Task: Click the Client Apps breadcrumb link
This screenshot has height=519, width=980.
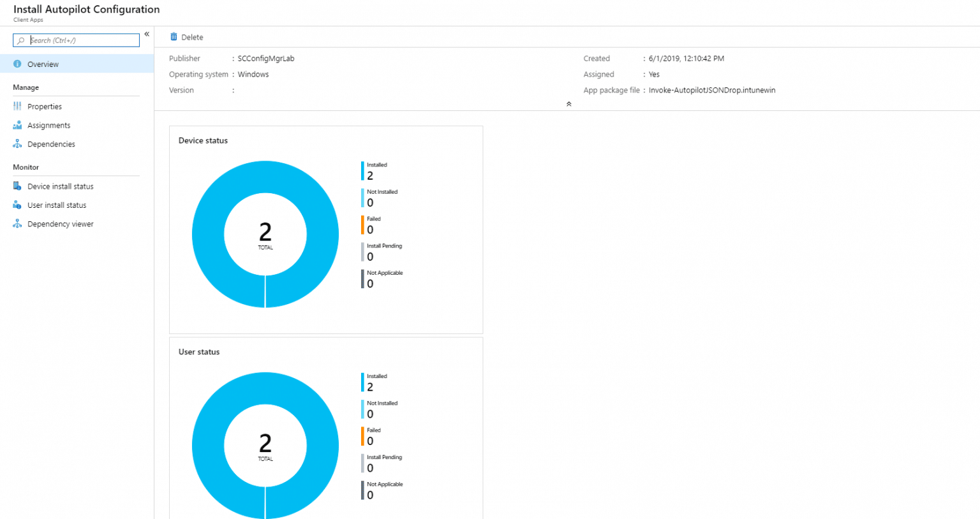Action: click(28, 20)
